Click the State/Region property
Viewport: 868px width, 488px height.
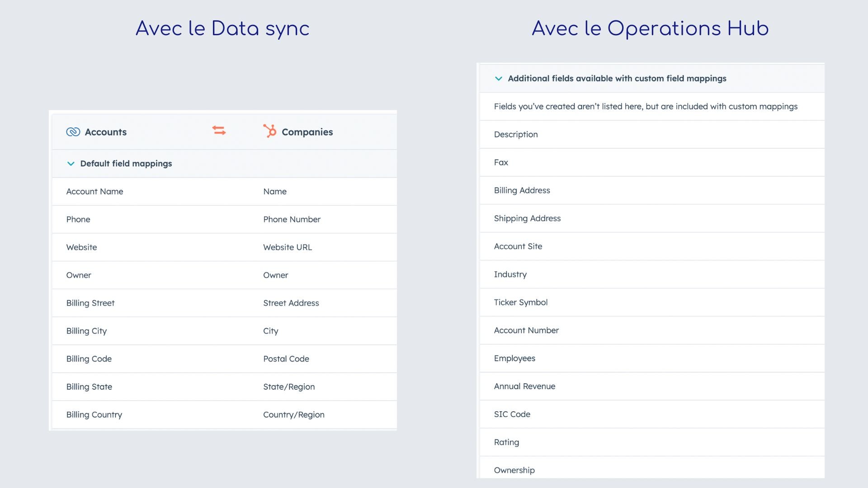[x=289, y=387]
